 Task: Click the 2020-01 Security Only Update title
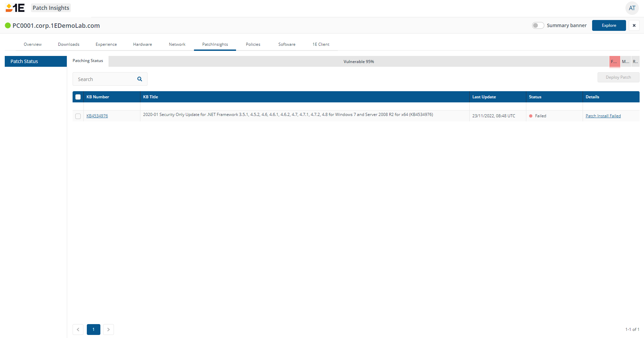pos(288,115)
